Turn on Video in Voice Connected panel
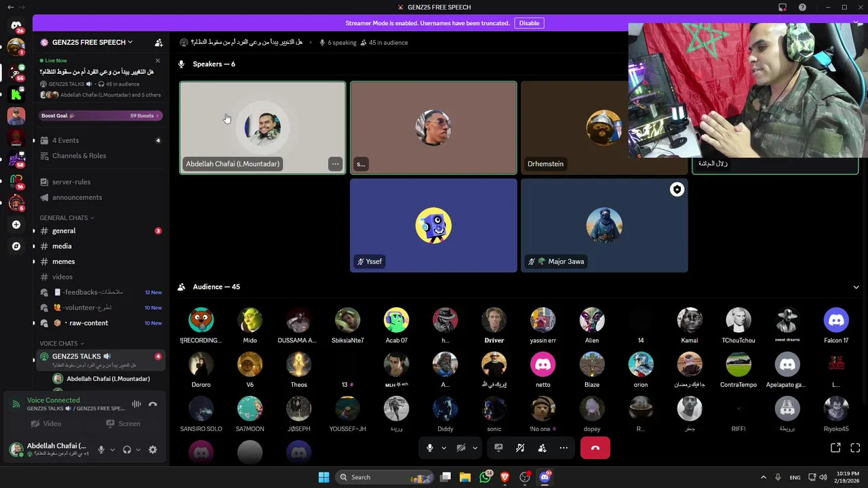The height and width of the screenshot is (488, 868). pyautogui.click(x=47, y=424)
